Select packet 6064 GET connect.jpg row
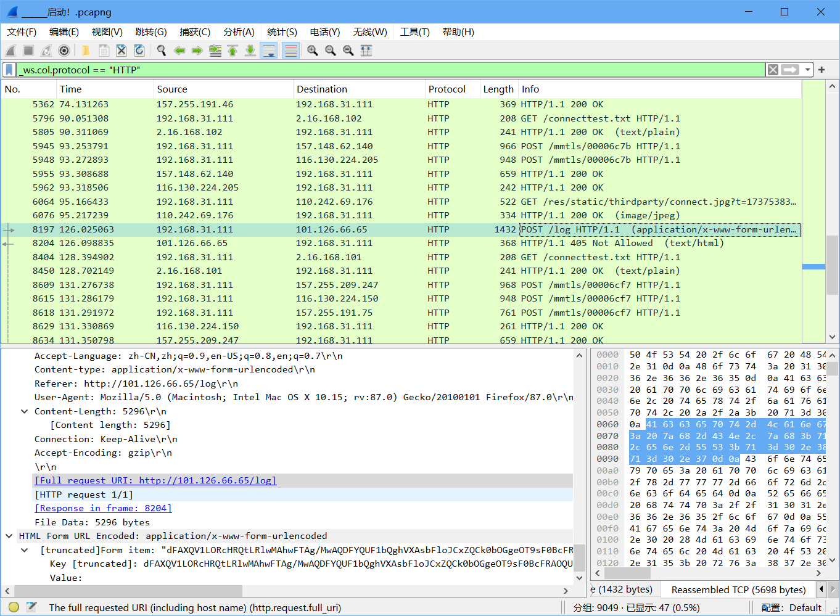This screenshot has height=616, width=840. [x=401, y=202]
